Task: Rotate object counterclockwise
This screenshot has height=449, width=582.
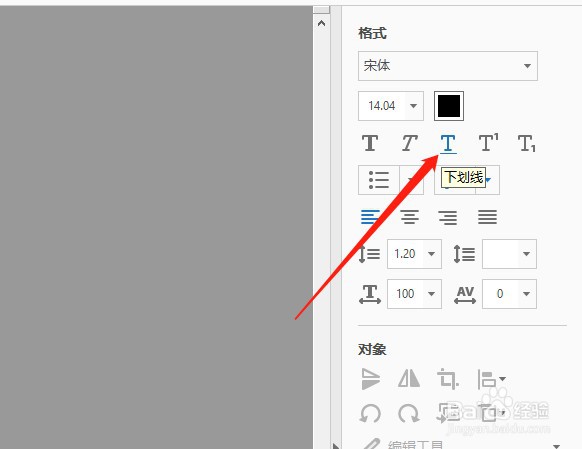Action: 370,414
